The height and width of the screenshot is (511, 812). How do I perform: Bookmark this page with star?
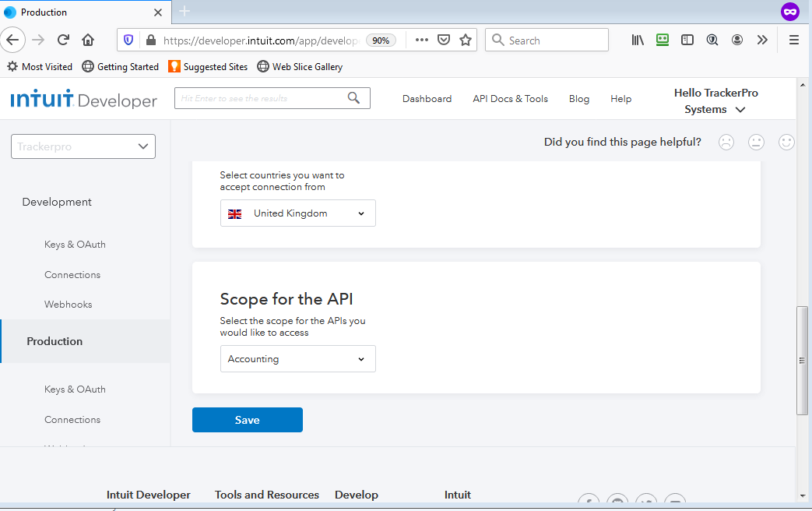tap(466, 40)
